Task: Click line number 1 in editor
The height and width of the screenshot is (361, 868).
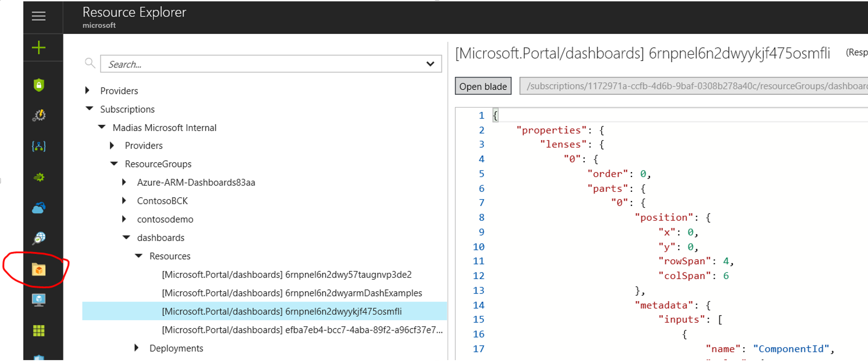Action: pos(481,115)
